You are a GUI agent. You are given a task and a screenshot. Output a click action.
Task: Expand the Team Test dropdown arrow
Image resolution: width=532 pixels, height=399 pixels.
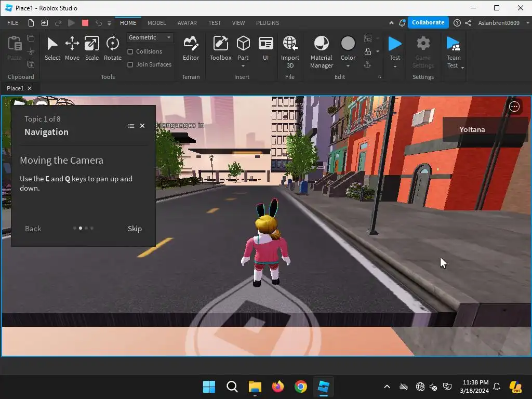[x=462, y=68]
